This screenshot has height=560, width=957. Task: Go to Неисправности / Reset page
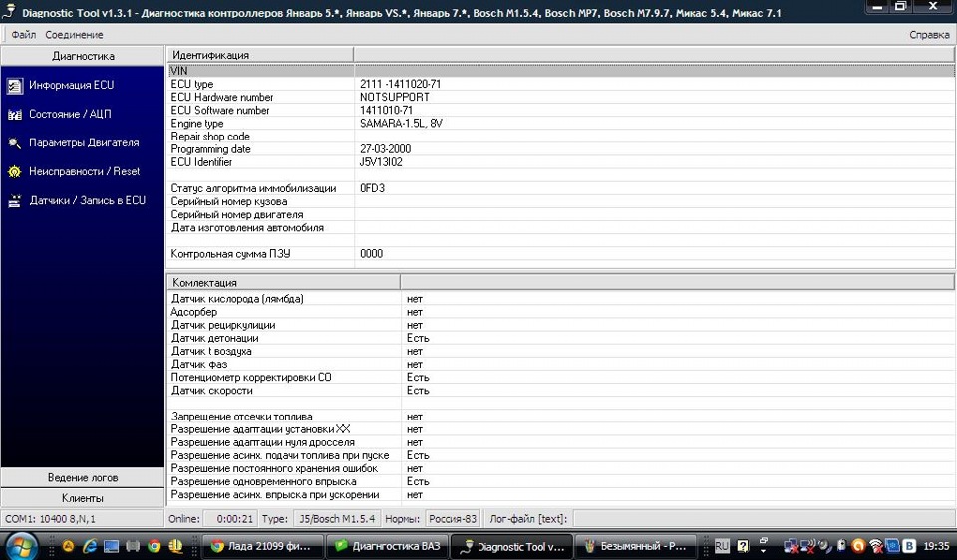[x=84, y=171]
